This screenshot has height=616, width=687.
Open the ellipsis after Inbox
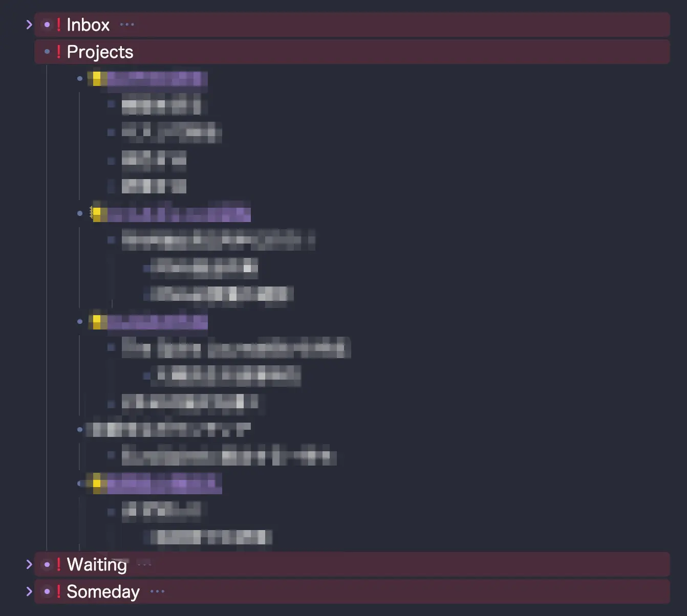(127, 25)
